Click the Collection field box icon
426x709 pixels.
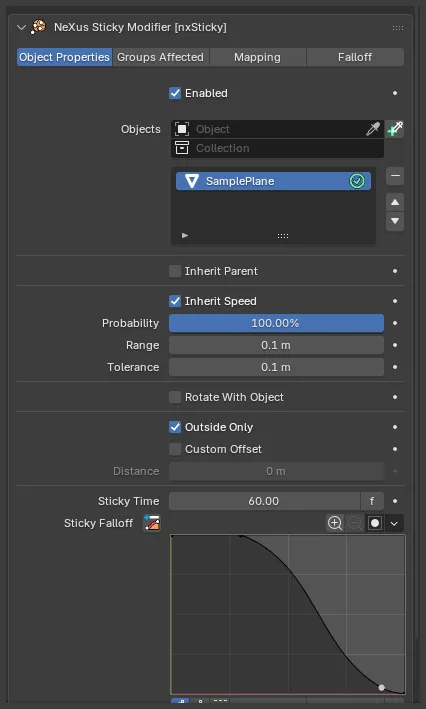(182, 148)
